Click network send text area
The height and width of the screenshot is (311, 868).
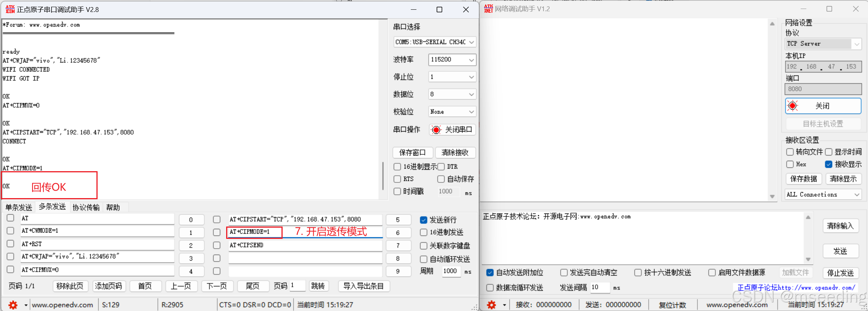[x=643, y=237]
